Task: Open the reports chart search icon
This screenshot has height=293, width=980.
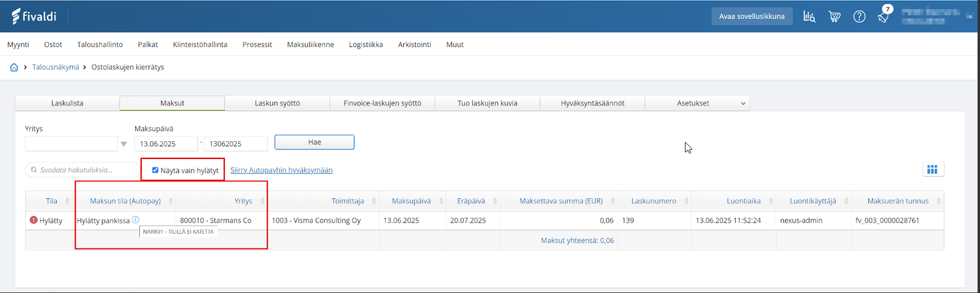Action: click(x=810, y=17)
